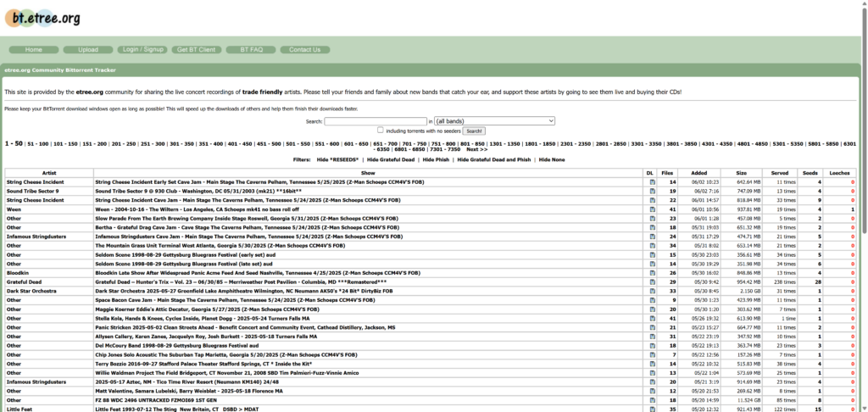
Task: Download the 2025-05-17 Aztec NM torrent icon
Action: [652, 382]
